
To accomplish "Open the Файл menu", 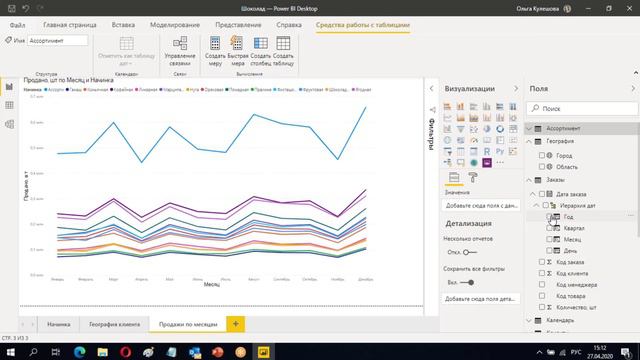I will coord(17,25).
